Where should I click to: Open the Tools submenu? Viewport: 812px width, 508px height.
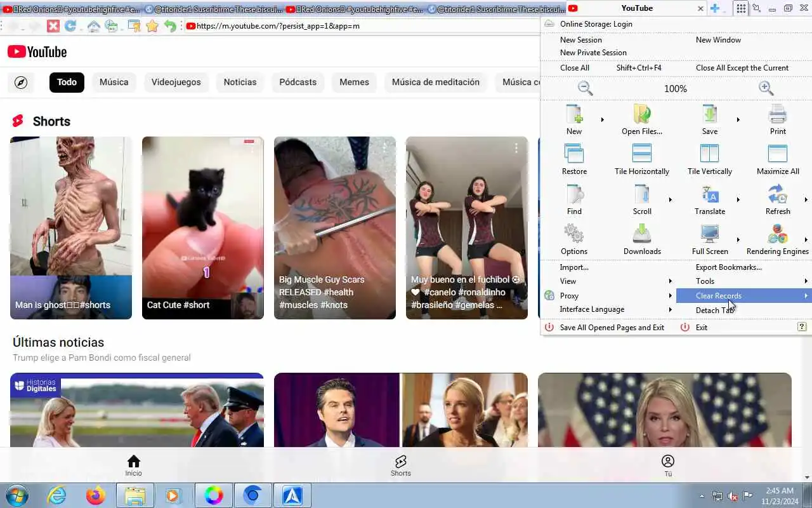tap(743, 281)
